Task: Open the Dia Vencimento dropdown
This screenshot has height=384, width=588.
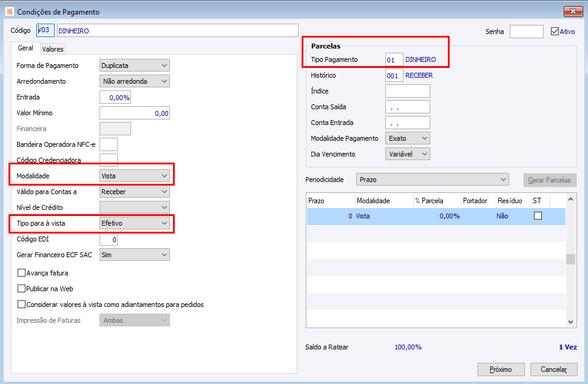Action: pos(408,154)
